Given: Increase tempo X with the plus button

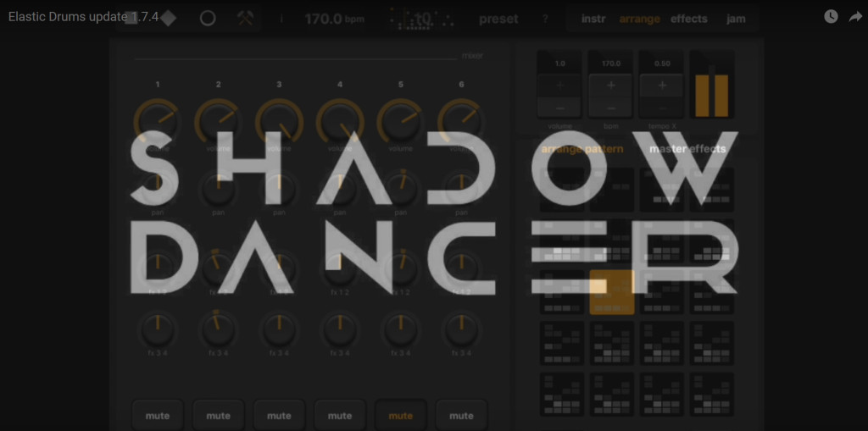Looking at the screenshot, I should pos(662,86).
